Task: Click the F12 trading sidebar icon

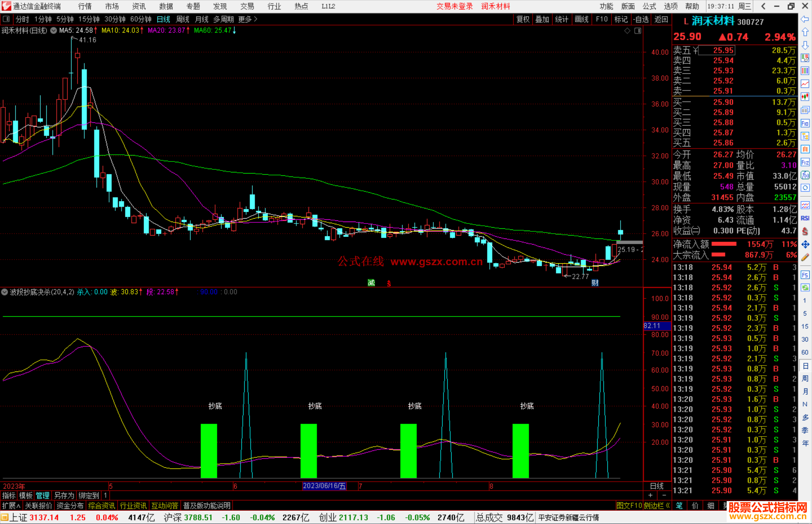Action: 805,162
